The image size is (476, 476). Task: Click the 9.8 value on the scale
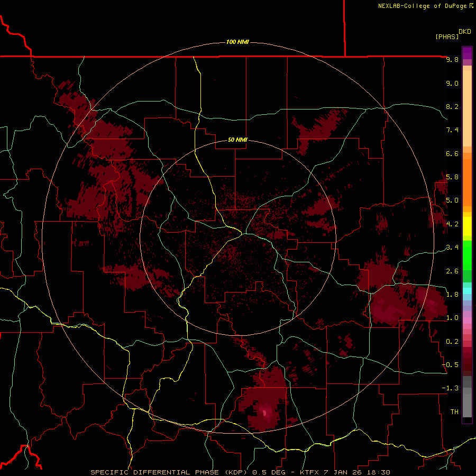point(452,59)
